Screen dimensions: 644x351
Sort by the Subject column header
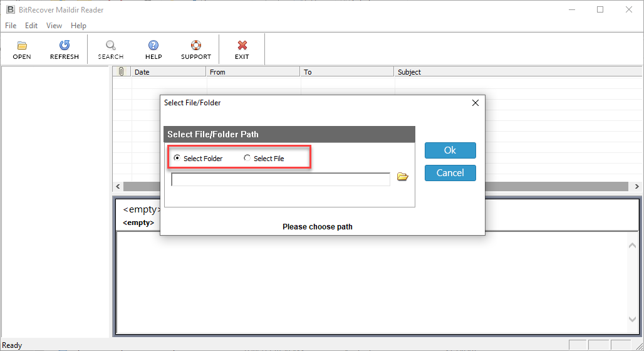click(x=518, y=72)
